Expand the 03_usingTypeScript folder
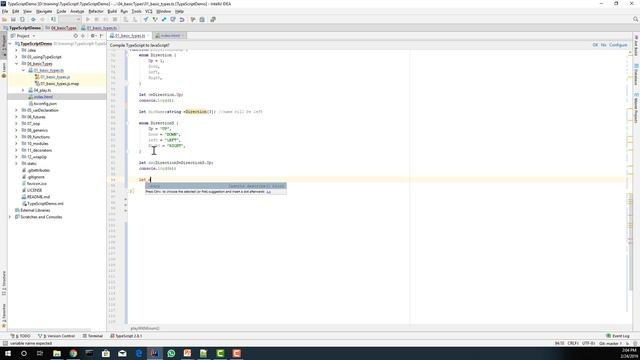The height and width of the screenshot is (360, 640). (x=16, y=57)
